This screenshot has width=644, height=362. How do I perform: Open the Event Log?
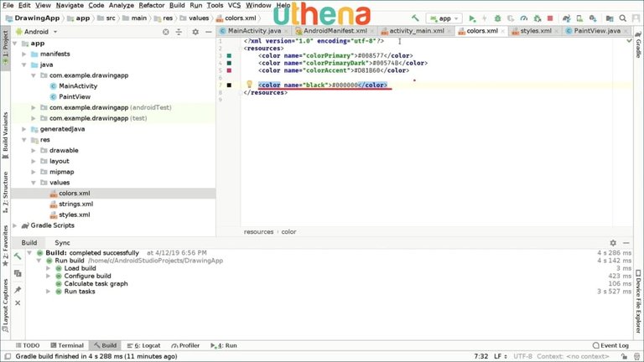(x=610, y=345)
